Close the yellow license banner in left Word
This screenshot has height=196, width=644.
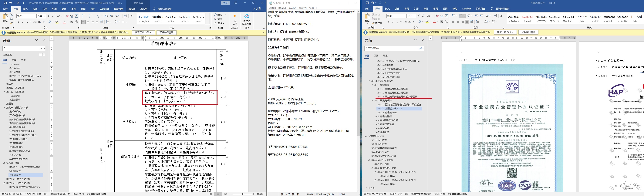263,32
